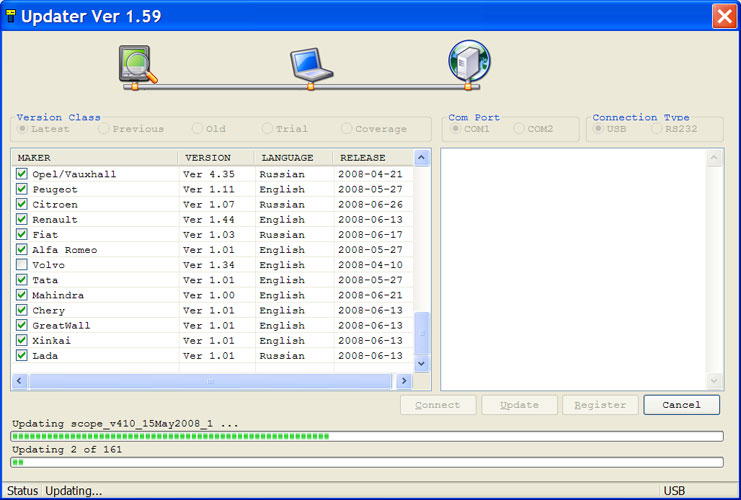Sort by the VERSION column header

[216, 157]
